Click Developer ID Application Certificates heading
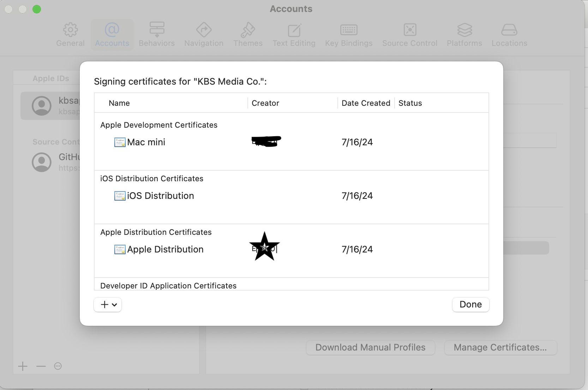 pos(168,286)
